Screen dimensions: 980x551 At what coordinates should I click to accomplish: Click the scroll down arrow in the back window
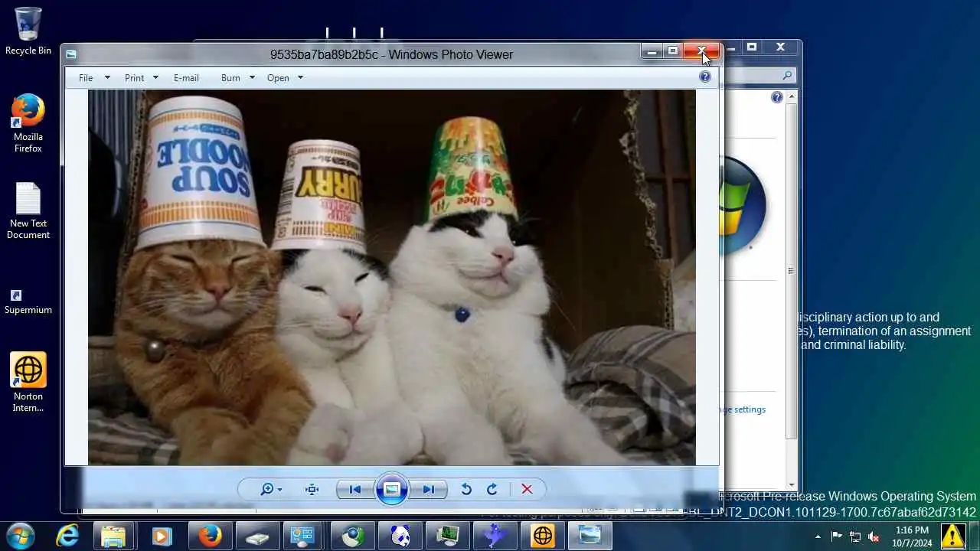pos(792,484)
